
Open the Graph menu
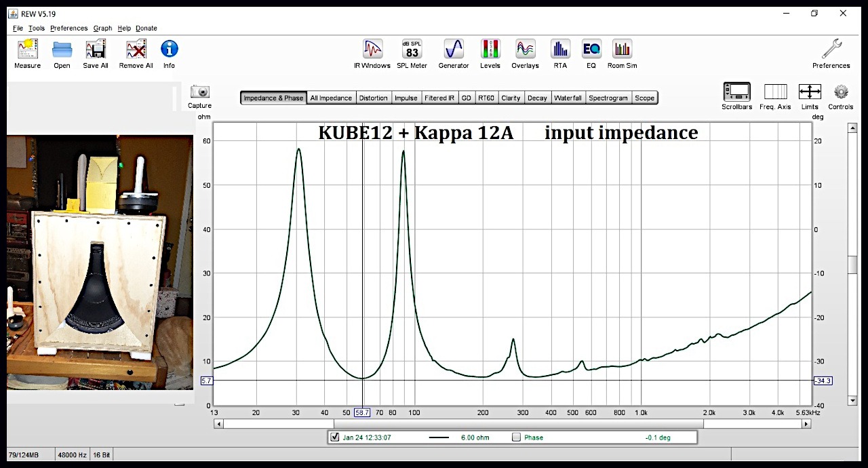coord(102,28)
